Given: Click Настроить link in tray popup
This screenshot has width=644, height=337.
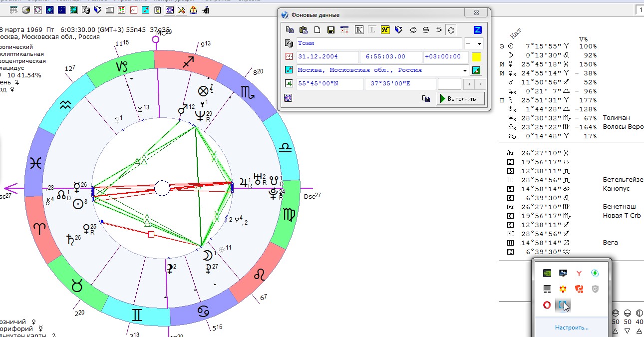Looking at the screenshot, I should coord(572,328).
